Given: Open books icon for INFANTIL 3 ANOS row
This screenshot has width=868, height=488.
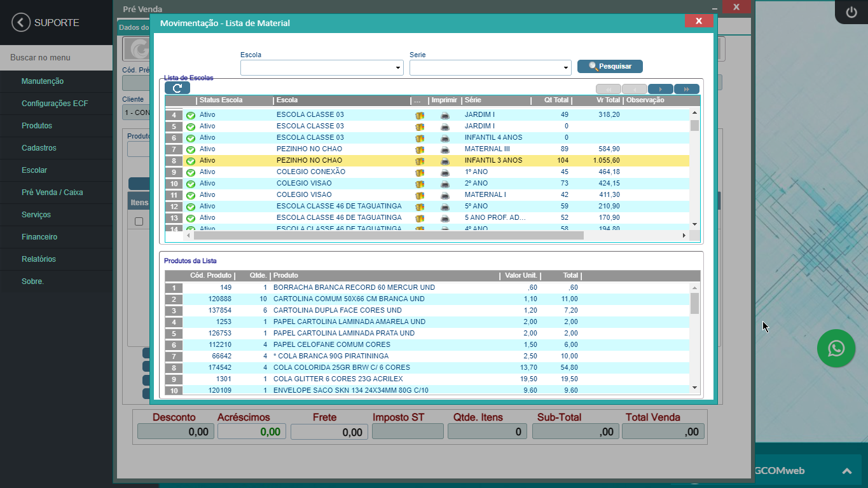Looking at the screenshot, I should tap(419, 161).
